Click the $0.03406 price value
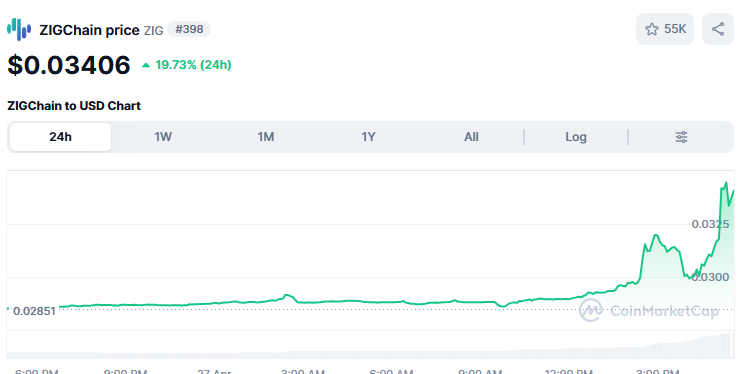This screenshot has width=751, height=374. coord(69,65)
